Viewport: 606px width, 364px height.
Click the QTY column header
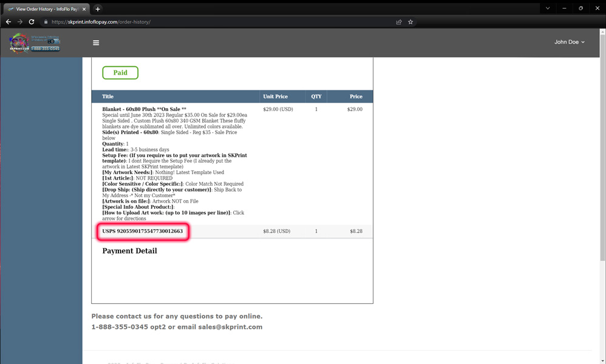pos(316,96)
